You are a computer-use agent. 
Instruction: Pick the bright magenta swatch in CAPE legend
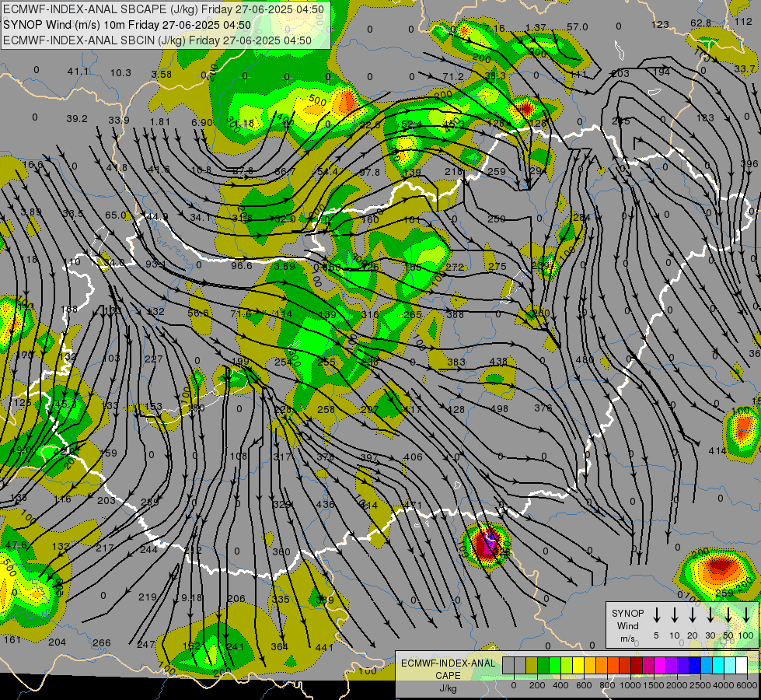pos(660,666)
